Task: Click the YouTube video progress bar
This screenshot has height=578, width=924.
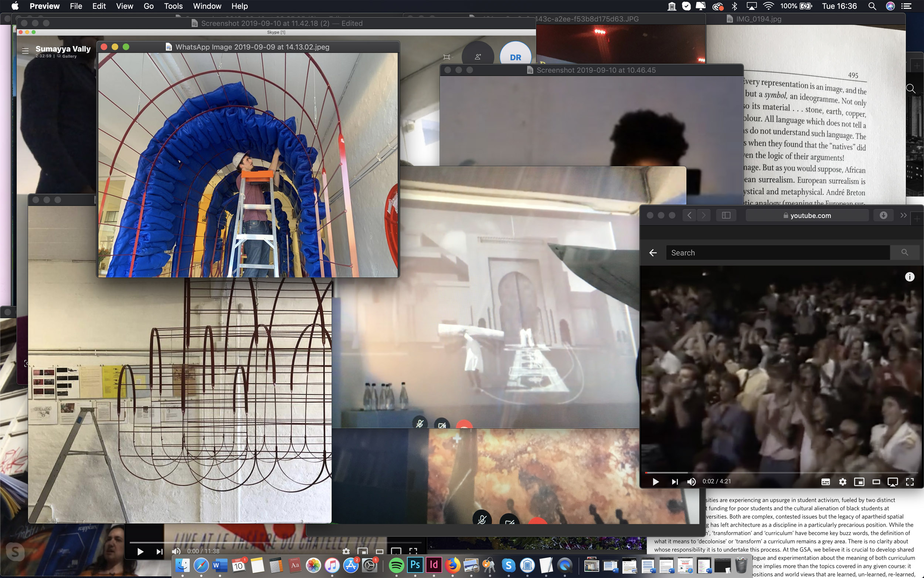Action: point(779,473)
